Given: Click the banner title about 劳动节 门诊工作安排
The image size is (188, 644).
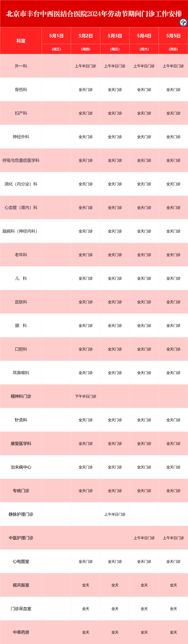Looking at the screenshot, I should coord(94,14).
